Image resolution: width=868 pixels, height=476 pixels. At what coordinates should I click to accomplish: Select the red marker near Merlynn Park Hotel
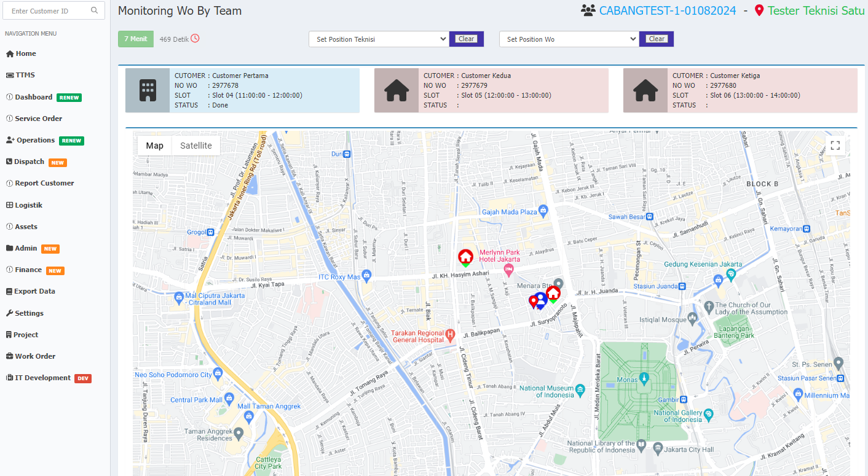(466, 257)
